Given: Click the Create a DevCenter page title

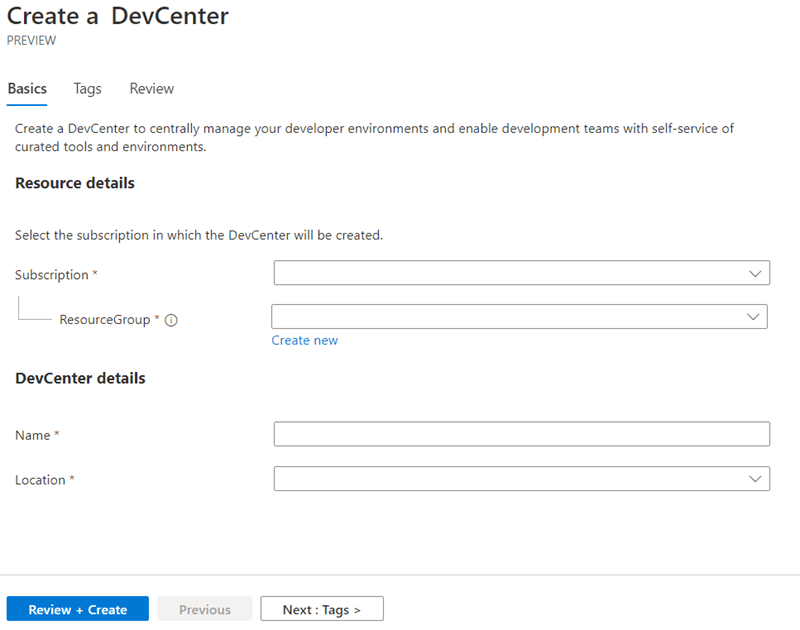Looking at the screenshot, I should [x=118, y=16].
